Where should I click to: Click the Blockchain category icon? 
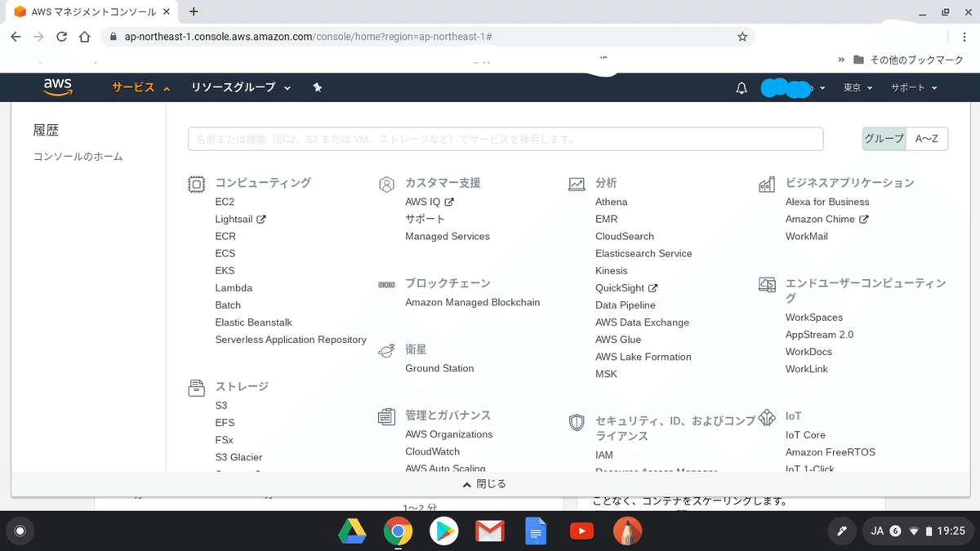pos(386,284)
